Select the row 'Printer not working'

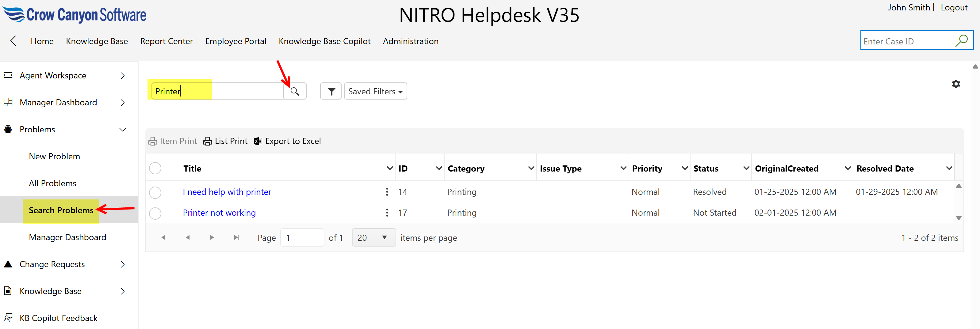click(155, 213)
